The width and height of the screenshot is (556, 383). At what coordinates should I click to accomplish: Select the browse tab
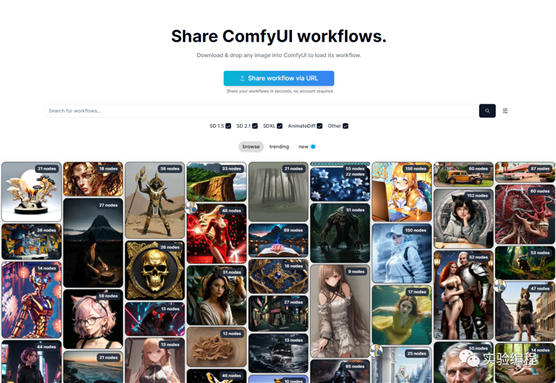[x=251, y=146]
